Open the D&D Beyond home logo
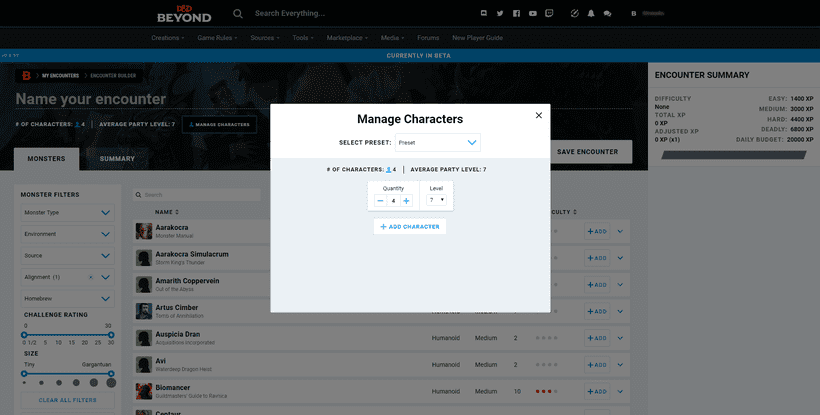This screenshot has width=820, height=415. [x=184, y=14]
